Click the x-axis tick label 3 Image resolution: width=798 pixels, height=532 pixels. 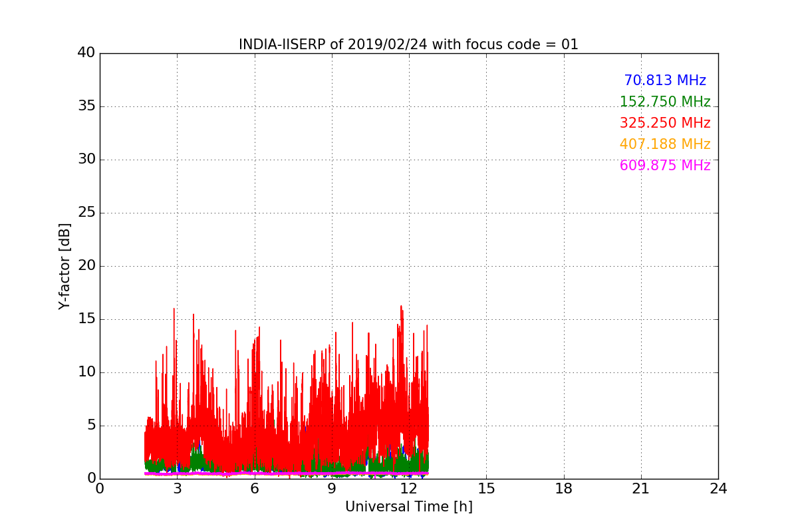(177, 489)
